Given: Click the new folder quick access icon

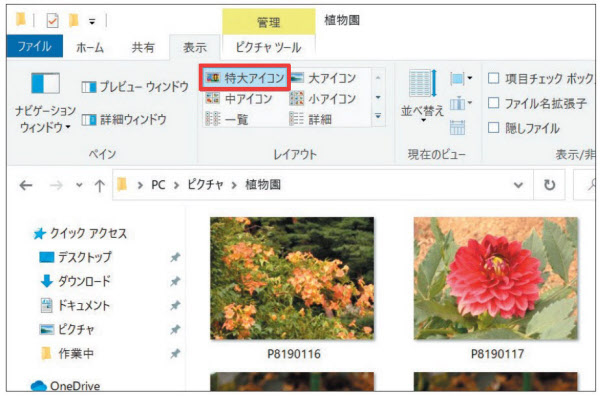Looking at the screenshot, I should click(x=73, y=20).
